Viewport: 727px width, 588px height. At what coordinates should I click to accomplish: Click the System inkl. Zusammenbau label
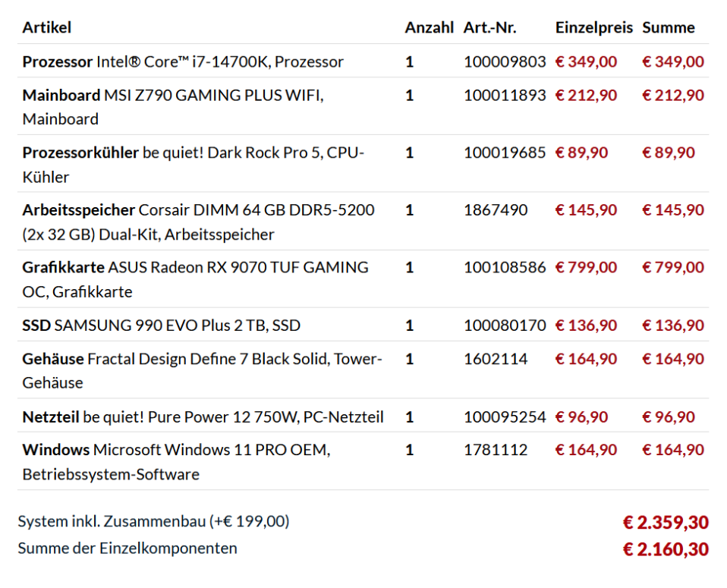(153, 522)
